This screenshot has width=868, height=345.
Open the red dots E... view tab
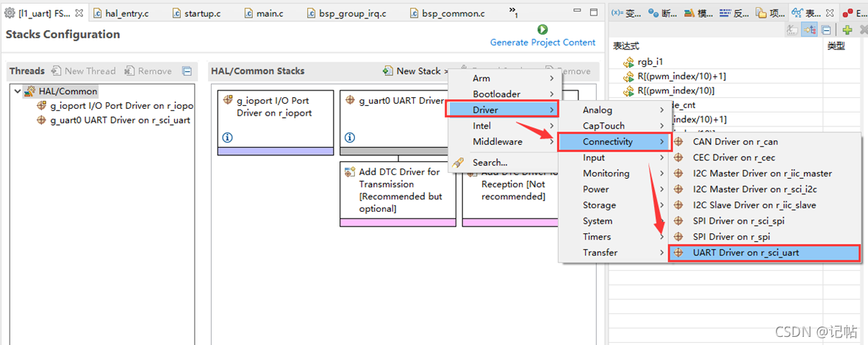pyautogui.click(x=854, y=13)
